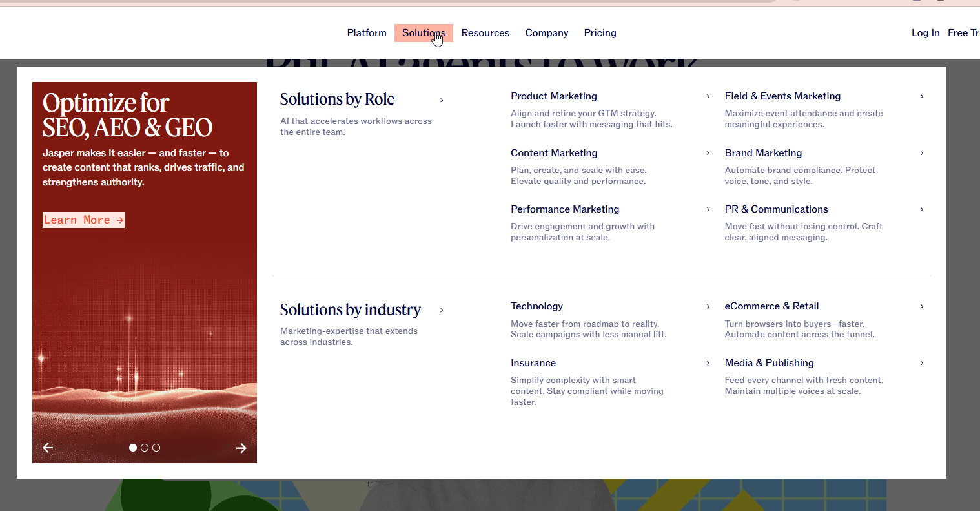Click the Optimize for SEO, AEO & GEO banner image

[x=145, y=323]
